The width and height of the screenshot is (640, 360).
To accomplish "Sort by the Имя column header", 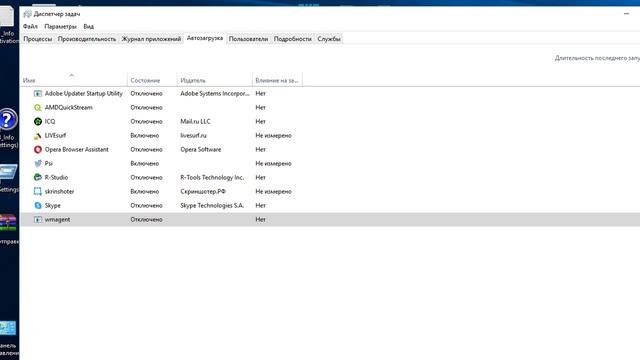I will click(x=74, y=80).
